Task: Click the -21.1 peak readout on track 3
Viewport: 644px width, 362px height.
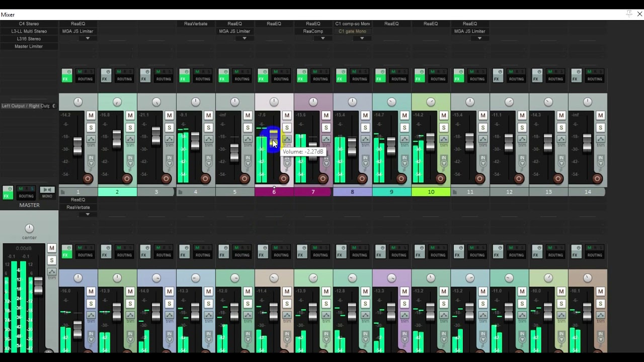Action: [x=144, y=115]
